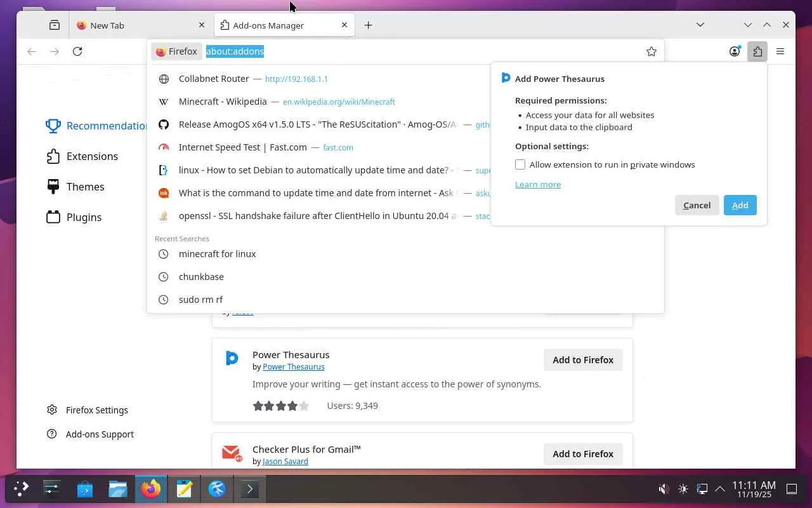The width and height of the screenshot is (812, 508).
Task: Choose the sudo rm rf recent search
Action: pyautogui.click(x=406, y=300)
